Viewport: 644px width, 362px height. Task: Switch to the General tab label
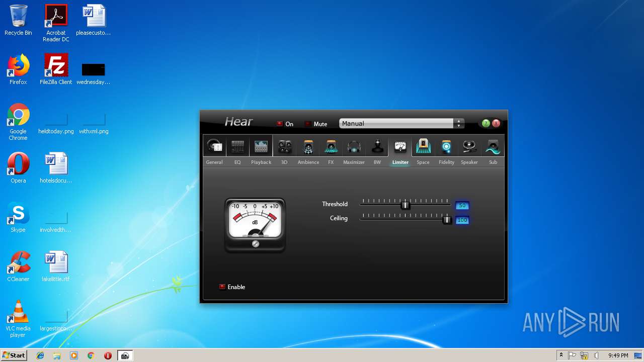coord(214,162)
